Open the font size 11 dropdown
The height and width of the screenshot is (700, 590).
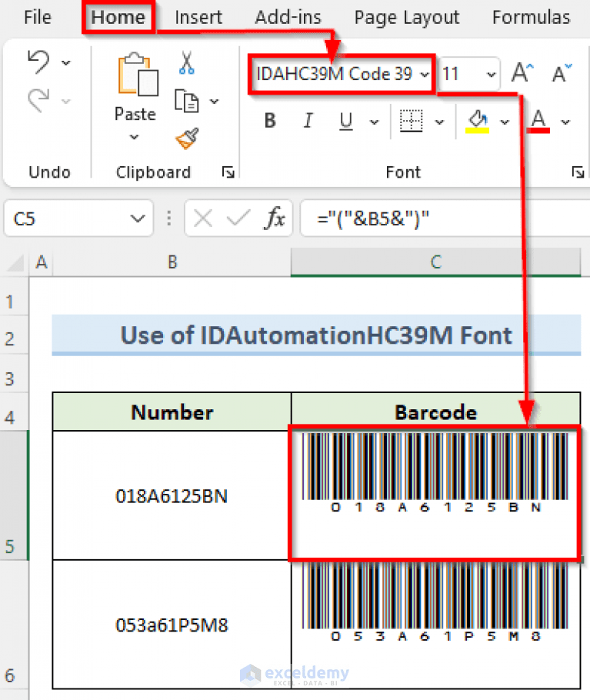tap(491, 74)
